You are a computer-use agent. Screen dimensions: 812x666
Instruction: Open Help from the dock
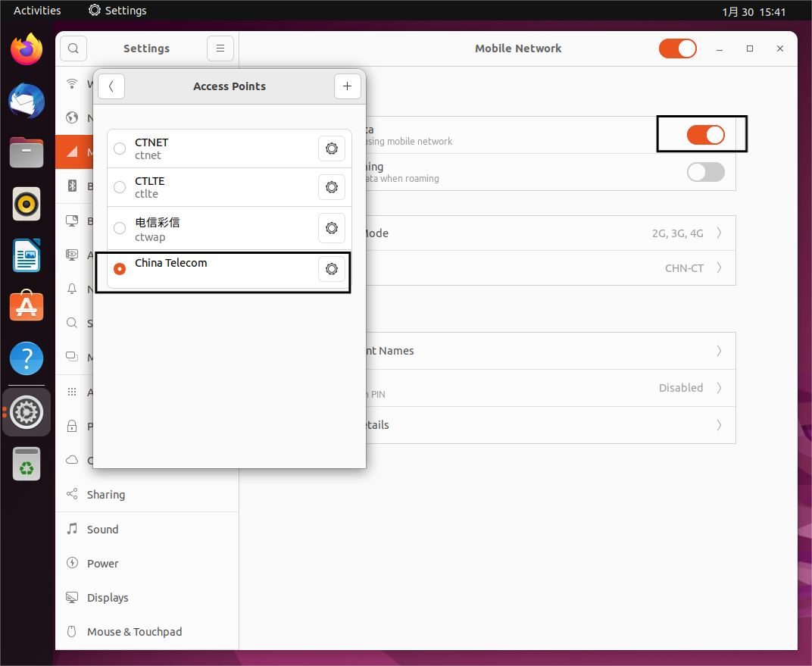click(x=27, y=358)
